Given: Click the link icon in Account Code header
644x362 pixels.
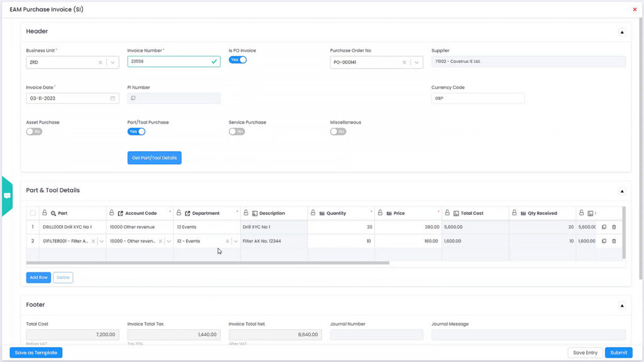Looking at the screenshot, I should [120, 213].
